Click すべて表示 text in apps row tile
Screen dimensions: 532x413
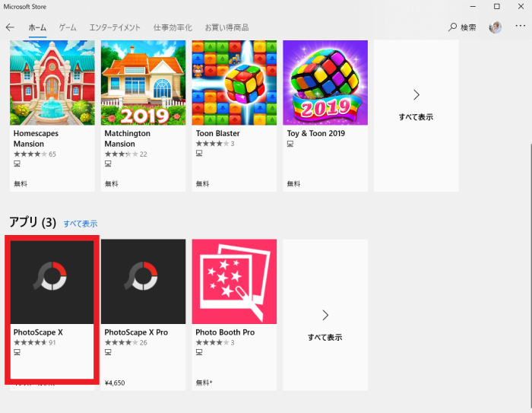tap(325, 338)
